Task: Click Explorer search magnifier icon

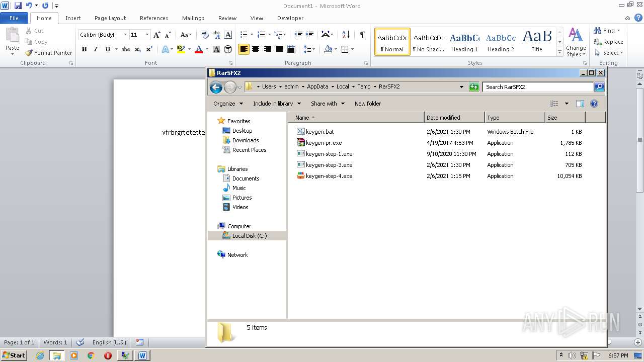Action: [x=599, y=87]
